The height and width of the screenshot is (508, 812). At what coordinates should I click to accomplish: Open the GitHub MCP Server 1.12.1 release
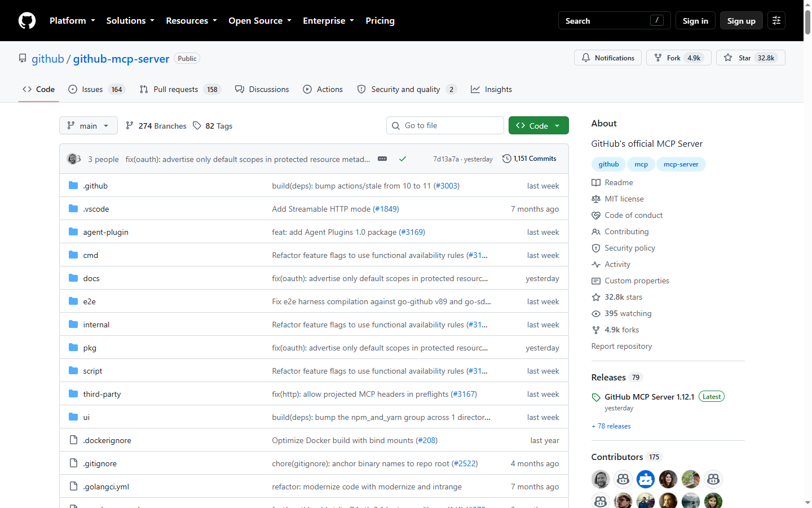(649, 397)
